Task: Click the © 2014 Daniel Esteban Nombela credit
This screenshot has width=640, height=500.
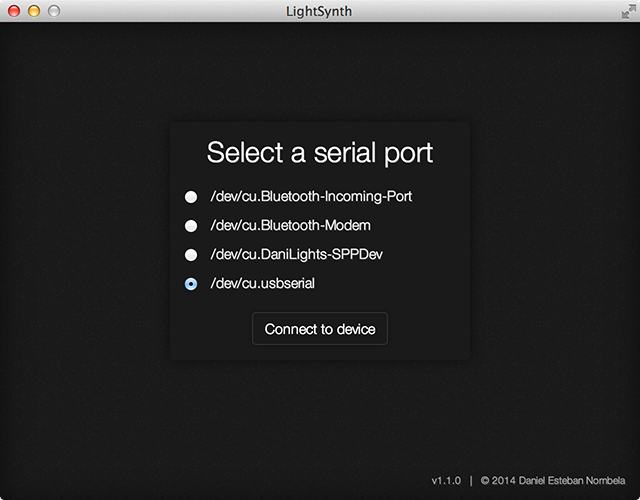Action: 553,480
